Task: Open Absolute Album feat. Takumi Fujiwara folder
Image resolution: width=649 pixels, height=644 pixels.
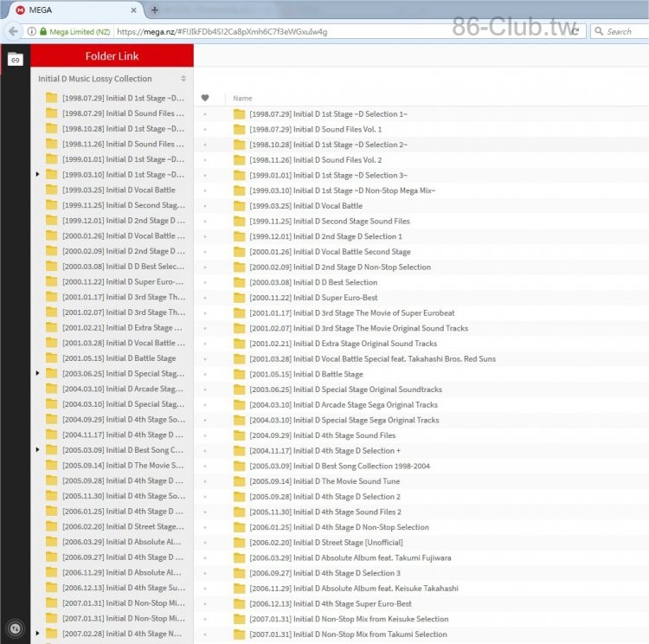Action: (x=350, y=557)
